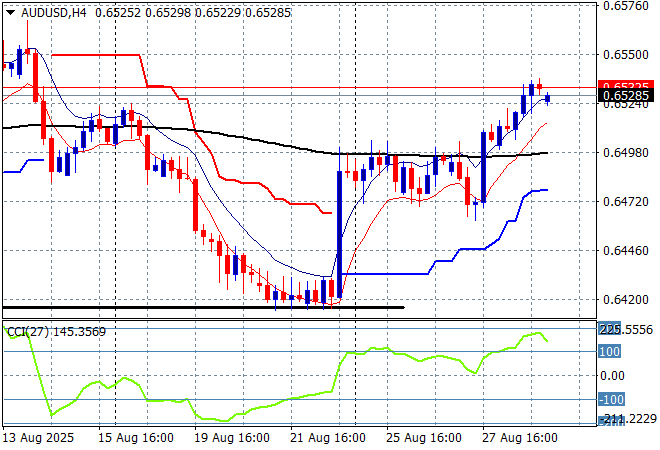
Task: Click the 27 Aug 16:00 time label
Action: (520, 438)
